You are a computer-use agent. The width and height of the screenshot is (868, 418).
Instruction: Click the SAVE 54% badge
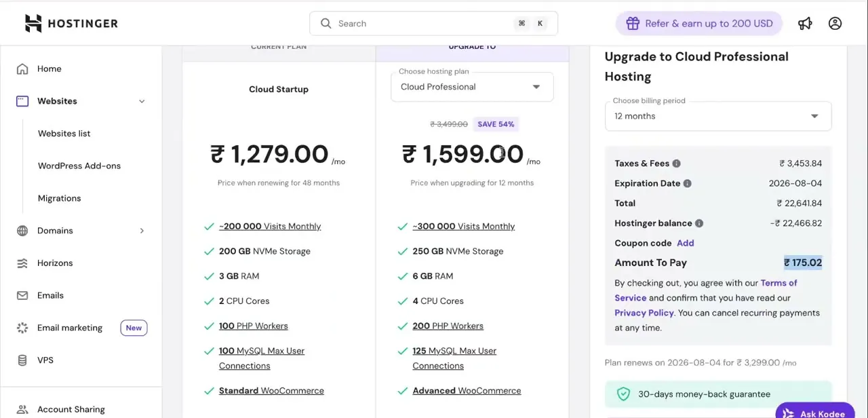pos(496,124)
